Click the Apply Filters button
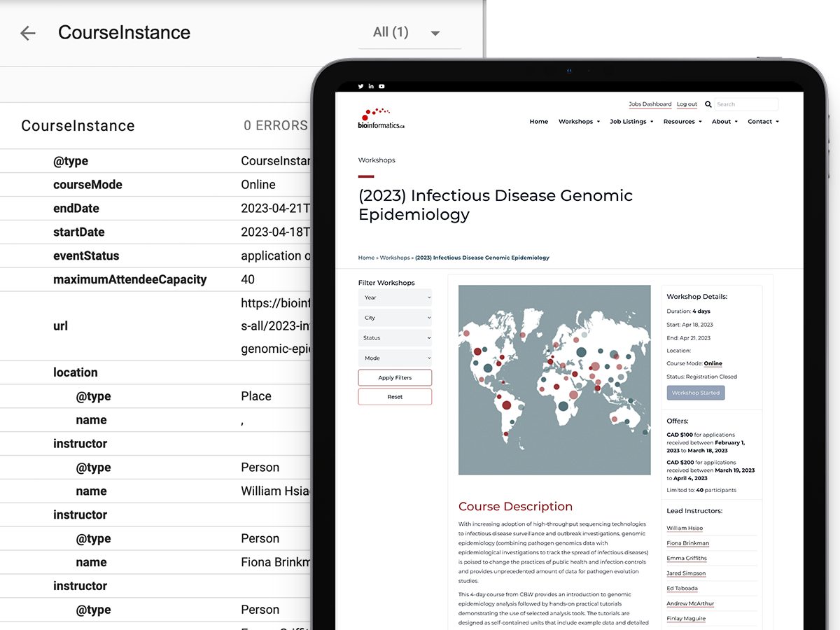This screenshot has width=840, height=630. coord(395,378)
